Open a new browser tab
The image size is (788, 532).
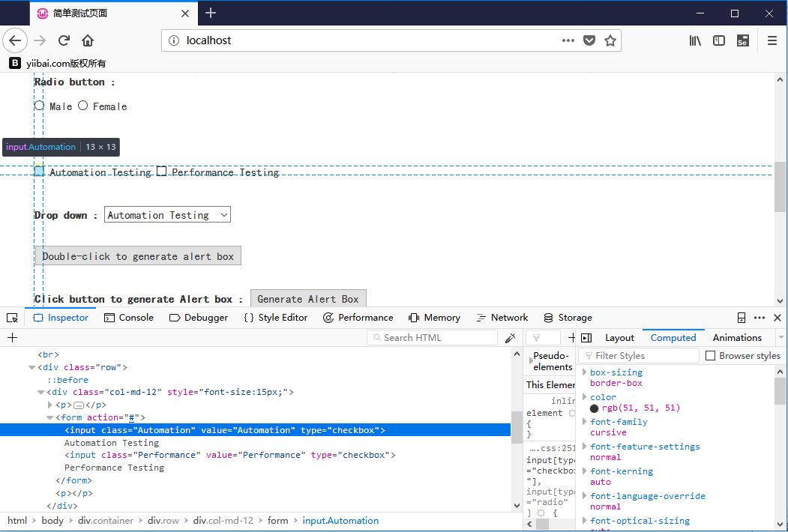tap(211, 13)
